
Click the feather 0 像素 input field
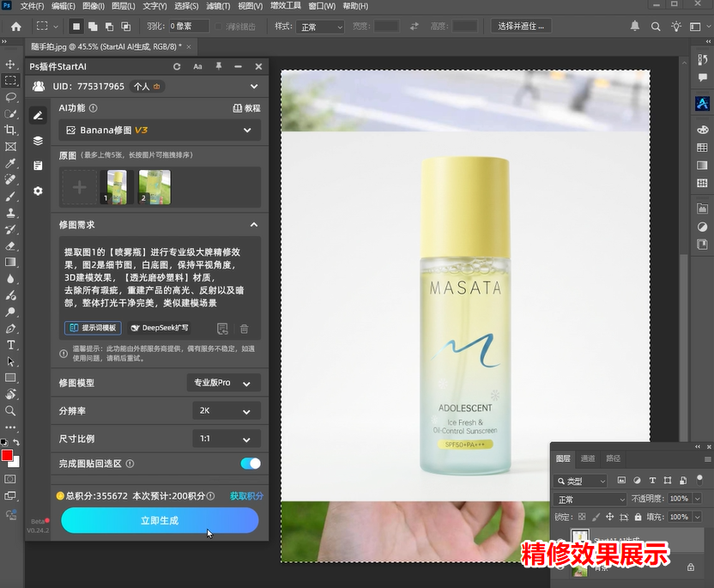point(189,27)
